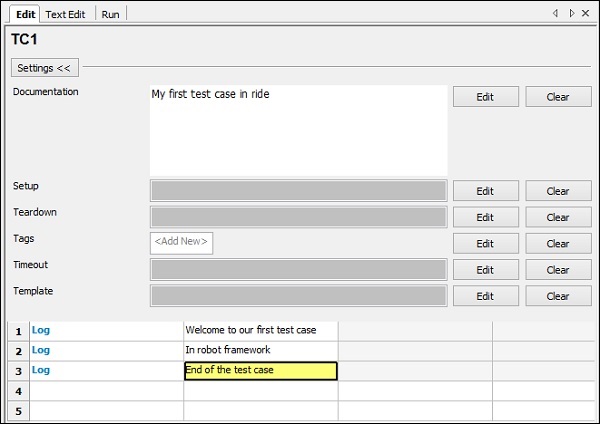
Task: Collapse the Settings << section
Action: coord(44,68)
